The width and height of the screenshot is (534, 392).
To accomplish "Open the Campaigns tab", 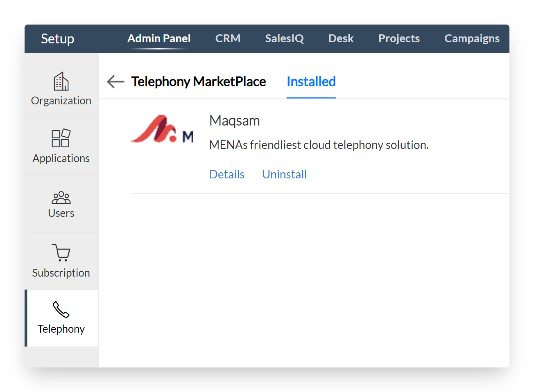I will tap(472, 38).
